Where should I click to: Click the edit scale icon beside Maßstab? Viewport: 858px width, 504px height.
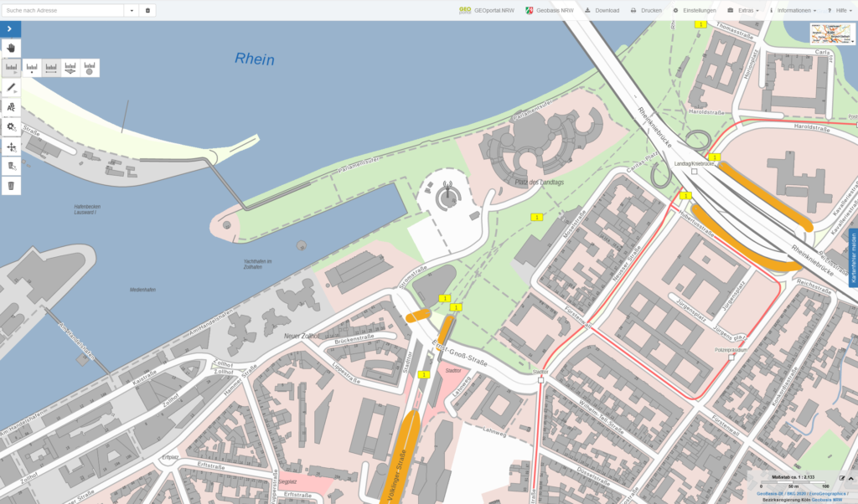tap(842, 478)
